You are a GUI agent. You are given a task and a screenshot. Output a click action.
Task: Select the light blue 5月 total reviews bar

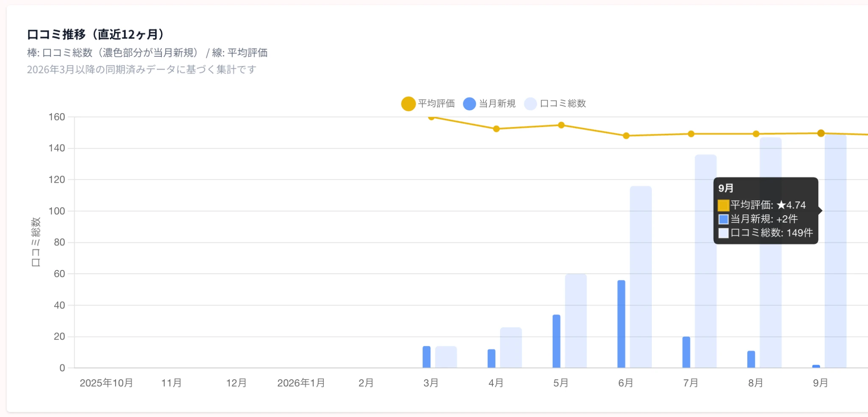click(x=576, y=321)
